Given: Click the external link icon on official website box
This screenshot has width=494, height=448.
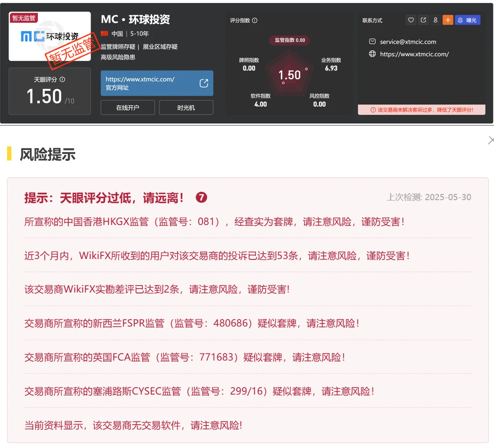Looking at the screenshot, I should (x=204, y=83).
